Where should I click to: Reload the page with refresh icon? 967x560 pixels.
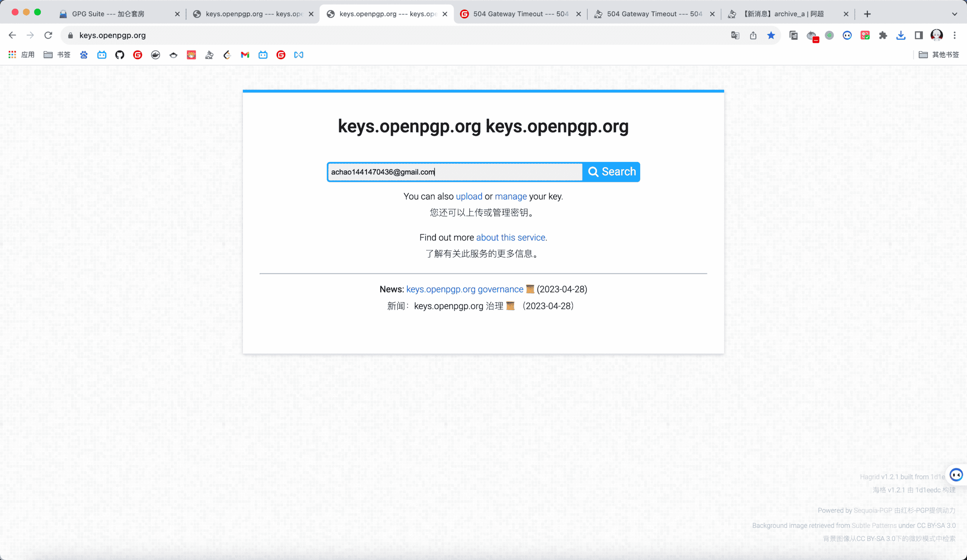pyautogui.click(x=48, y=35)
